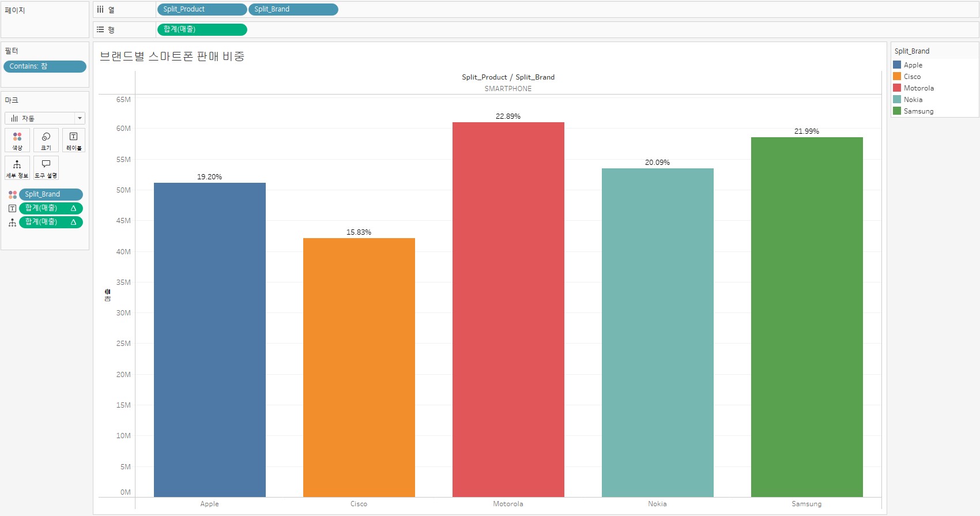Viewport: 980px width, 516px height.
Task: Click the Rows (행) shelf icon
Action: click(x=100, y=29)
